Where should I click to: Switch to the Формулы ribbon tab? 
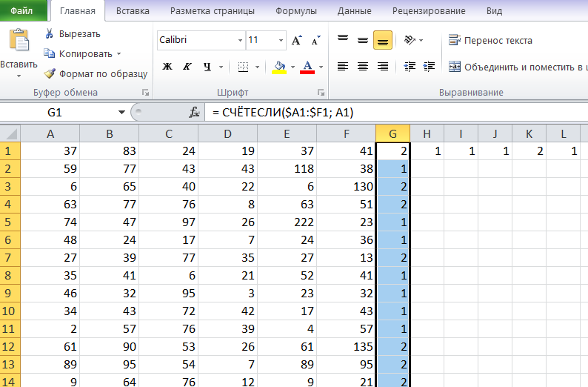pos(296,11)
